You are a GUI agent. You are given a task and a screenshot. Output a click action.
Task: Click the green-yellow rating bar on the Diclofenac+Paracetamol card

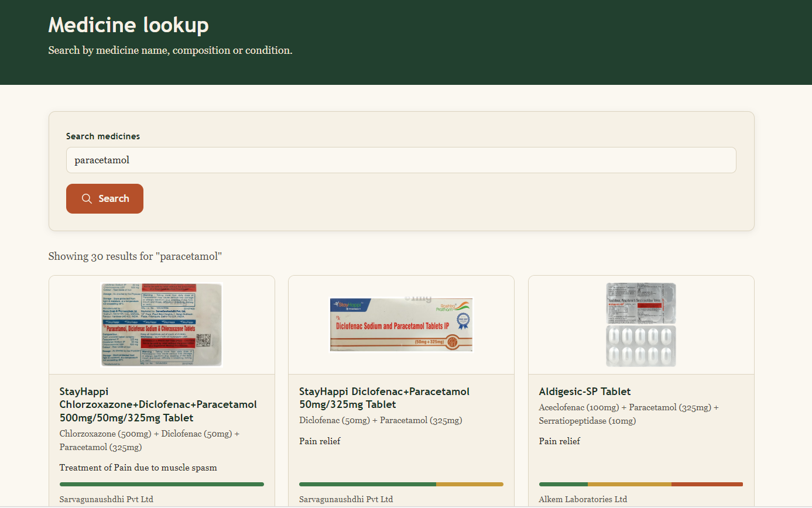[x=401, y=484]
